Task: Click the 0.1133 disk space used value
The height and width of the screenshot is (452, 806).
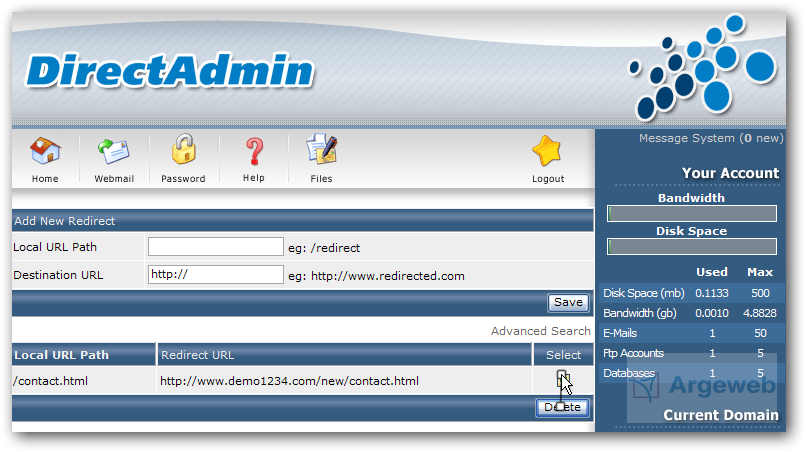Action: tap(712, 293)
